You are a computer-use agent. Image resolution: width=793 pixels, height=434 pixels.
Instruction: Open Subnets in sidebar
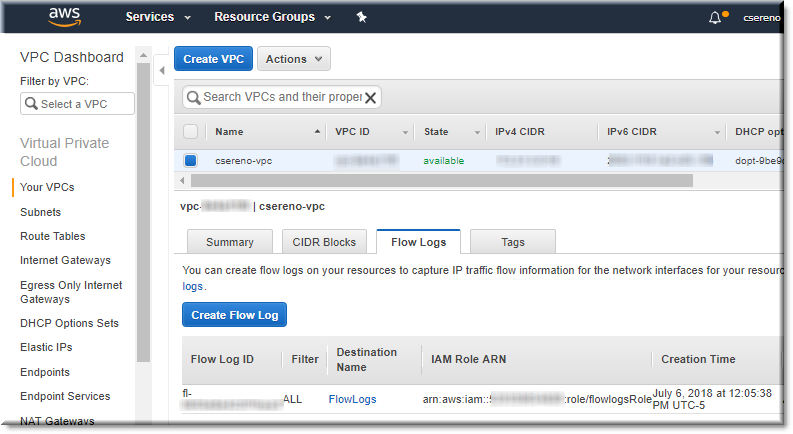[x=40, y=212]
